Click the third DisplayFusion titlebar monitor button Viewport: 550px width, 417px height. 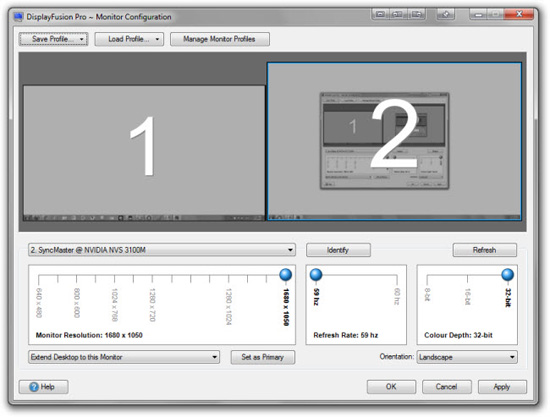[416, 14]
